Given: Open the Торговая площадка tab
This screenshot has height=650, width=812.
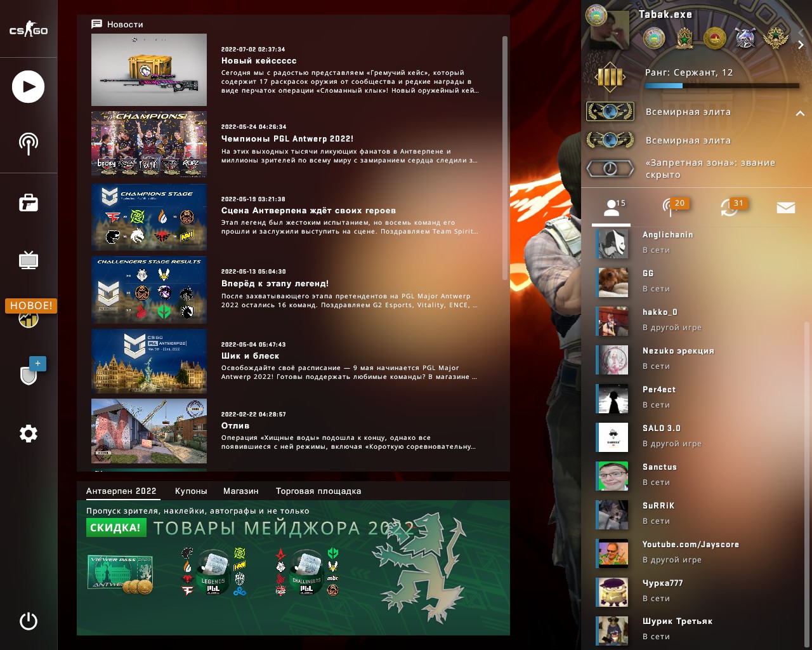Looking at the screenshot, I should (x=318, y=491).
